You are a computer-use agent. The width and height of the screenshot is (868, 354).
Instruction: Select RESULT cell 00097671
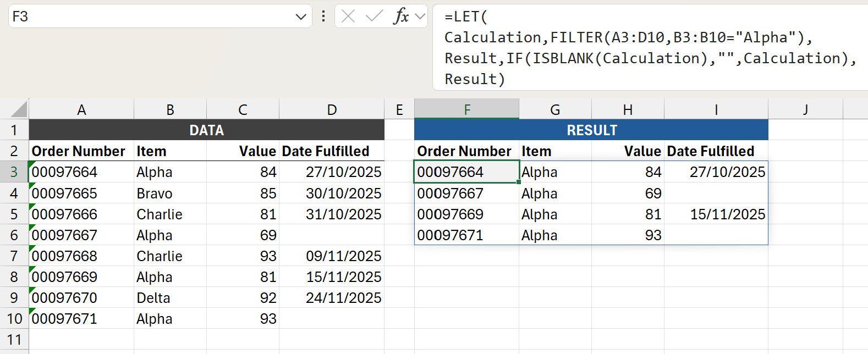tap(467, 235)
